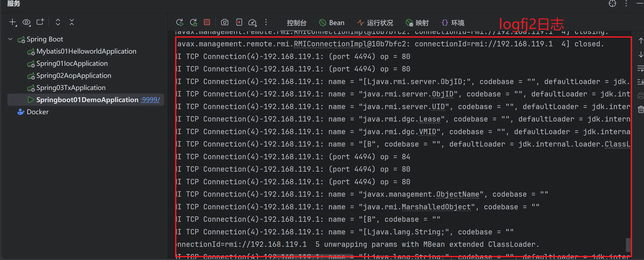Open the eye view options icon

pyautogui.click(x=26, y=22)
